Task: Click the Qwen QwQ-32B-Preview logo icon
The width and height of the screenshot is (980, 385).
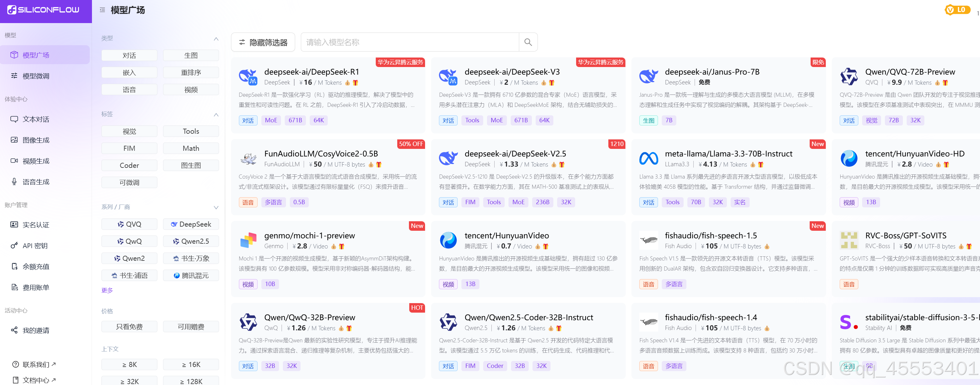Action: pos(248,322)
